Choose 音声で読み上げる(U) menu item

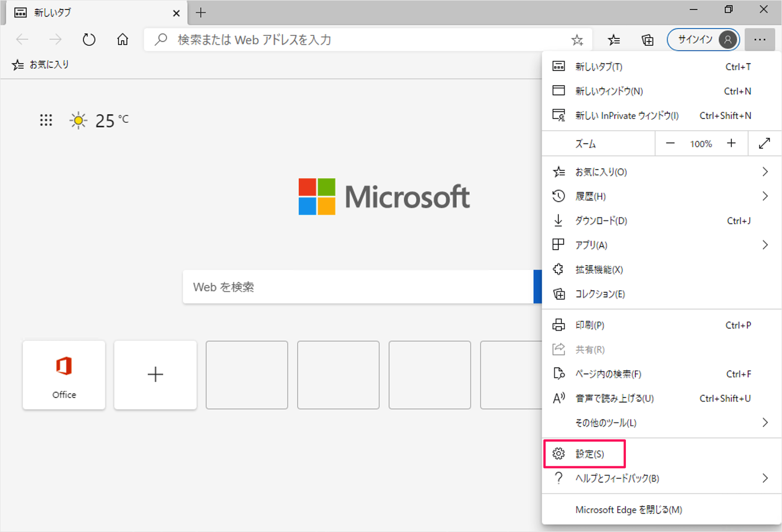tap(661, 399)
